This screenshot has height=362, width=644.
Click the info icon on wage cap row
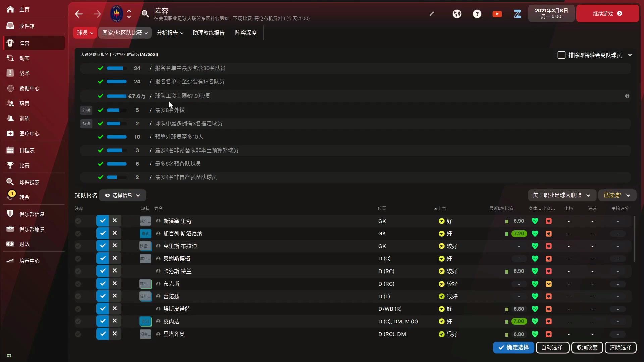coord(627,96)
